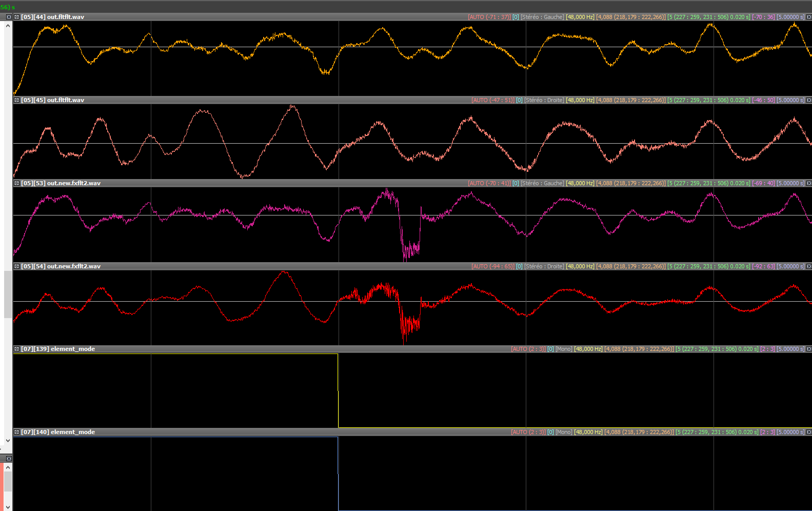Image resolution: width=812 pixels, height=511 pixels.
Task: Close the lower-left panel with X button
Action: coord(9,458)
